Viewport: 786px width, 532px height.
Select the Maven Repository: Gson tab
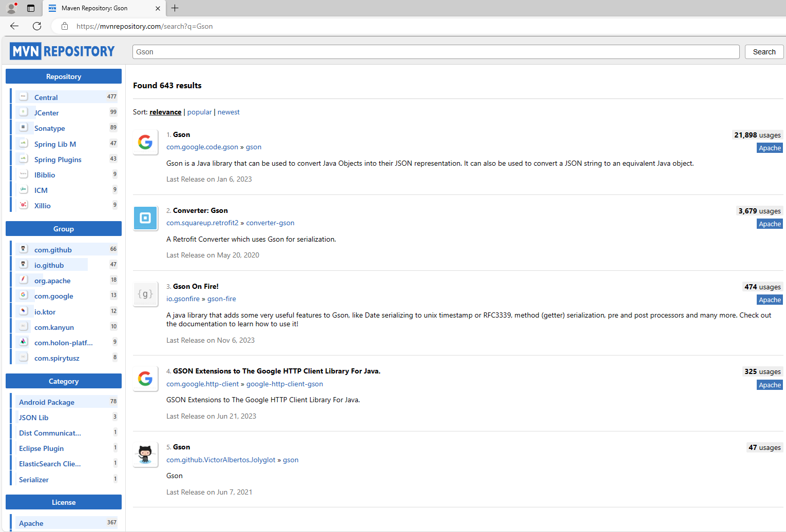click(x=104, y=8)
